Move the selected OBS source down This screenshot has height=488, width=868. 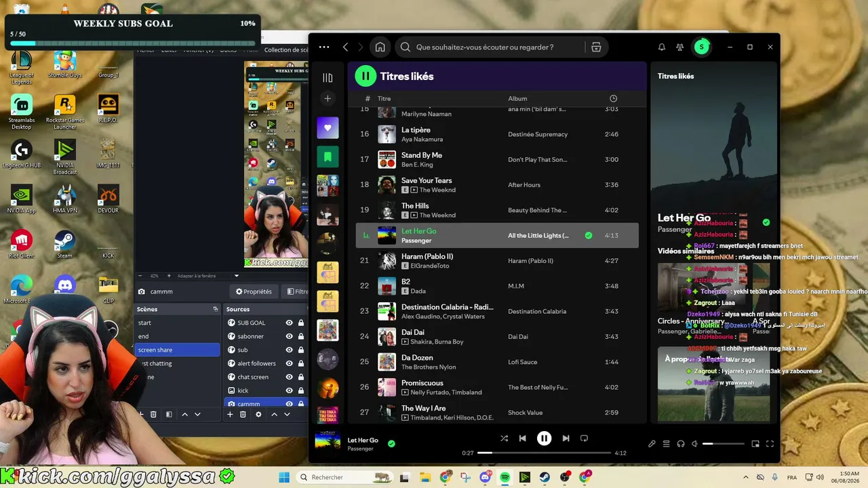[287, 414]
